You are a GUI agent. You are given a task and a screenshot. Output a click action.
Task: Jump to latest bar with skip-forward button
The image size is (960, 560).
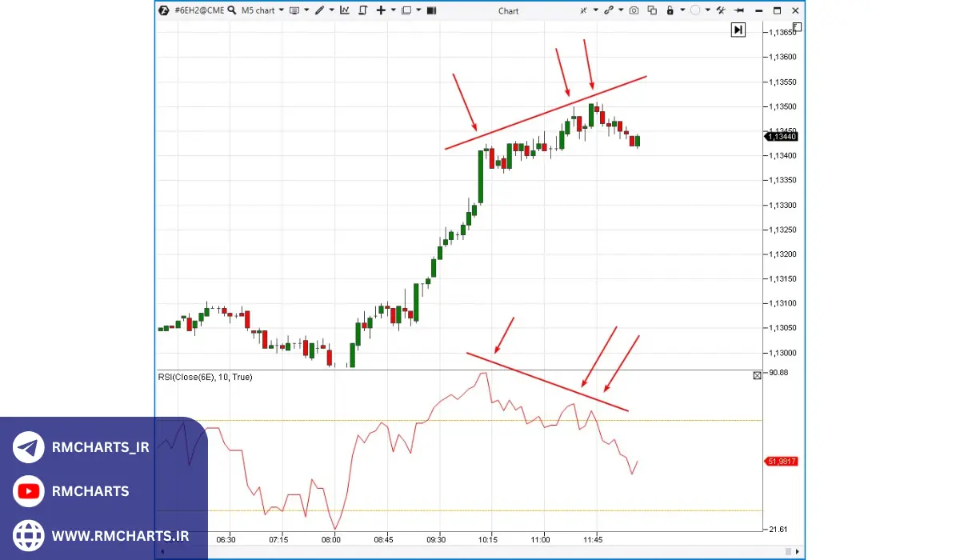[x=738, y=30]
